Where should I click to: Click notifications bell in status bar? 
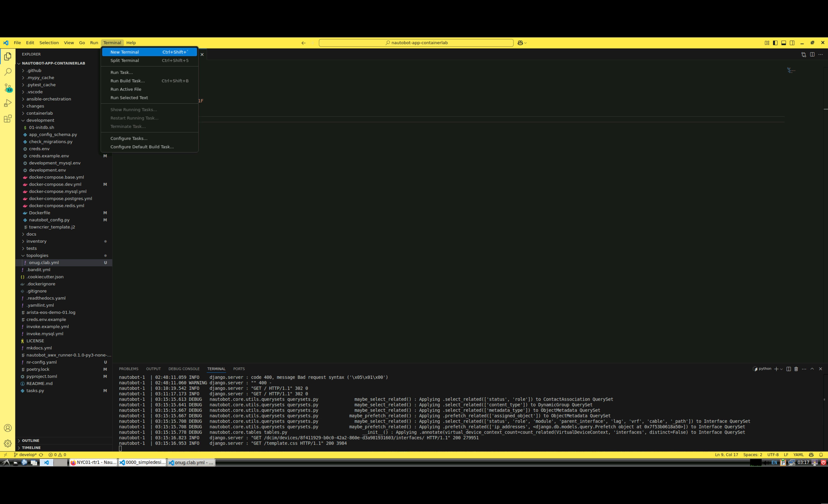[x=821, y=455]
